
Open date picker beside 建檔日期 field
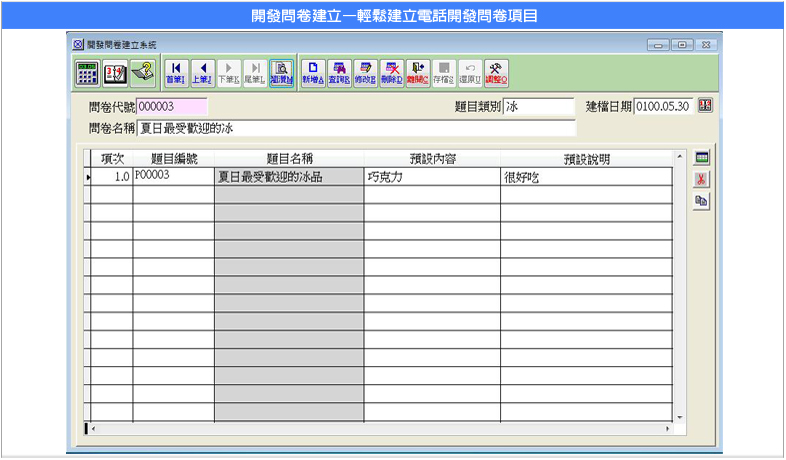(704, 107)
